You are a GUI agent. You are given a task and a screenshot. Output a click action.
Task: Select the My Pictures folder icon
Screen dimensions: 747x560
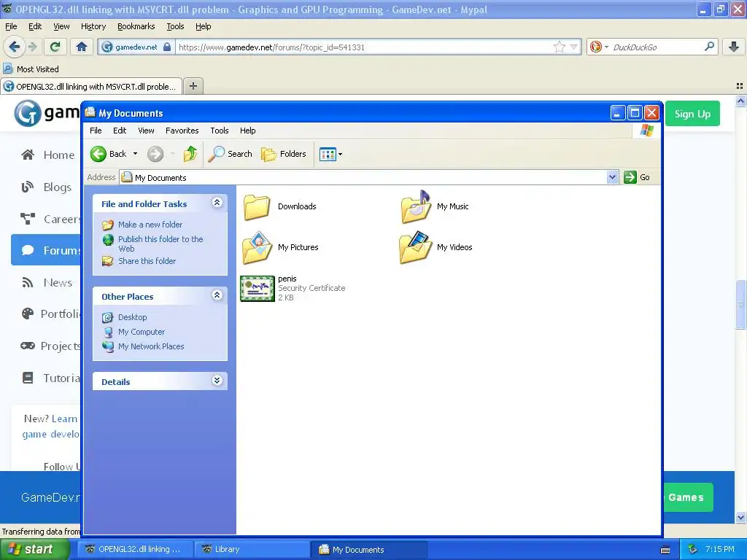click(x=257, y=248)
